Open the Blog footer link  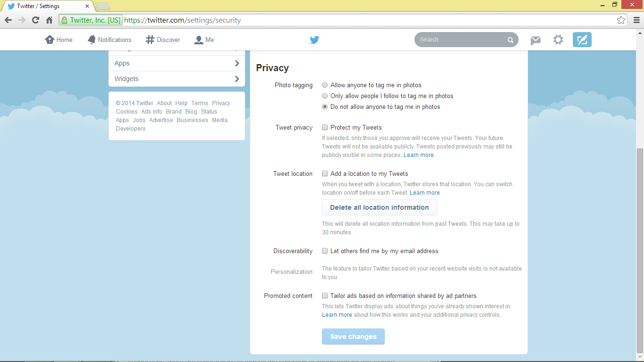191,112
